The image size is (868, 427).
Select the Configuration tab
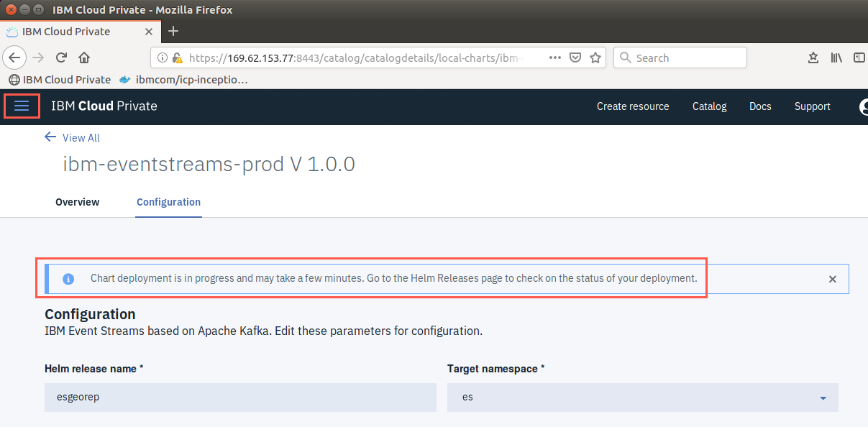pos(168,202)
